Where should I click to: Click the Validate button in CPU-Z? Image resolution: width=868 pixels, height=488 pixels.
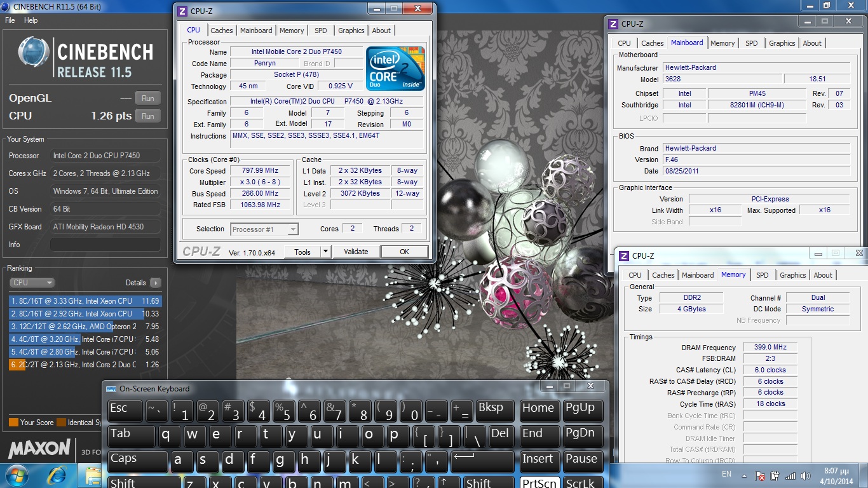356,252
